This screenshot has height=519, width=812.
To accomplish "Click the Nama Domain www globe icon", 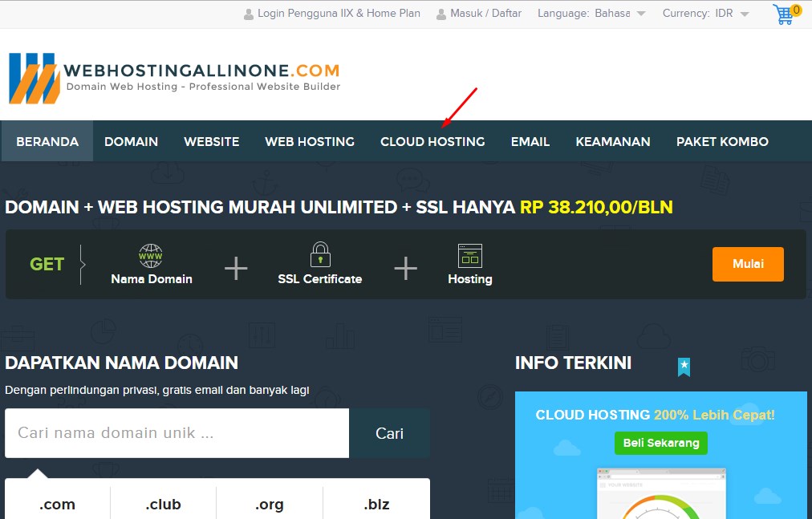I will click(x=151, y=256).
